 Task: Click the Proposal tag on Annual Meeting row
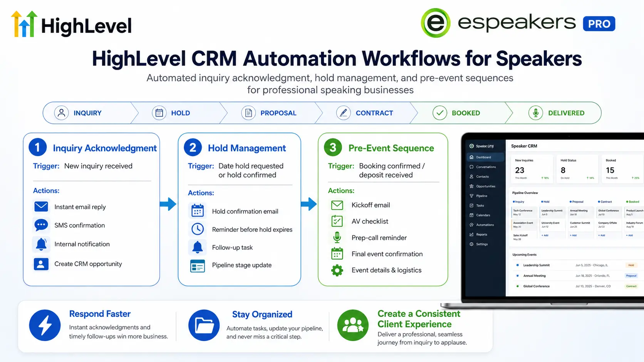click(x=631, y=275)
